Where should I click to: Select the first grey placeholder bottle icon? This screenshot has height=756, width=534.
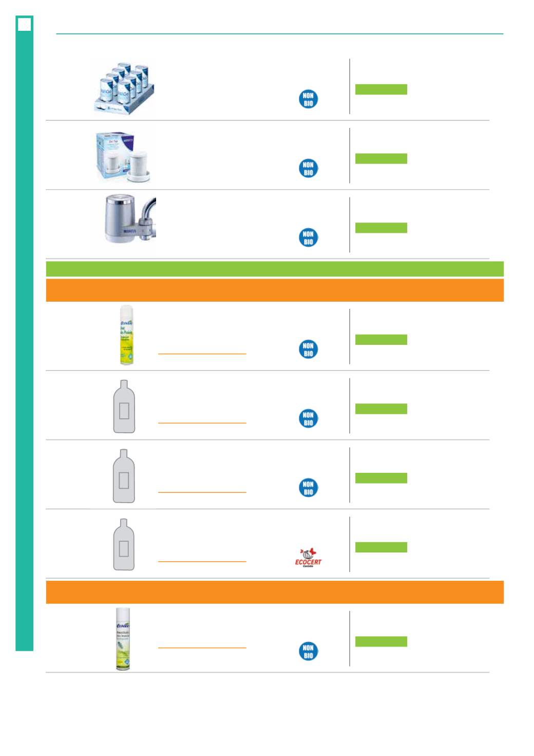pos(124,407)
